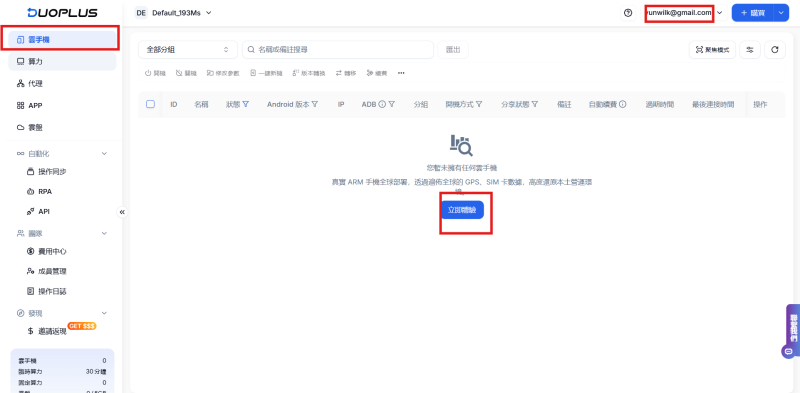This screenshot has height=393, width=800.
Task: Click the 關機 power-off toolbar action
Action: click(x=186, y=73)
